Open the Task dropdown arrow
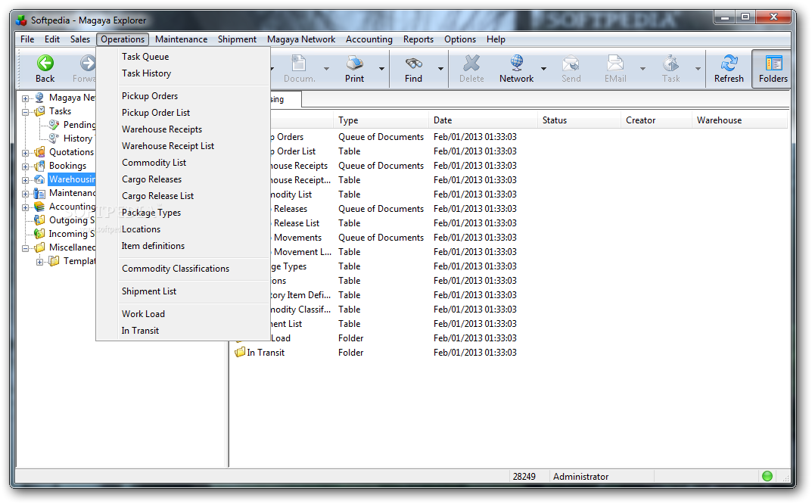 (x=698, y=68)
